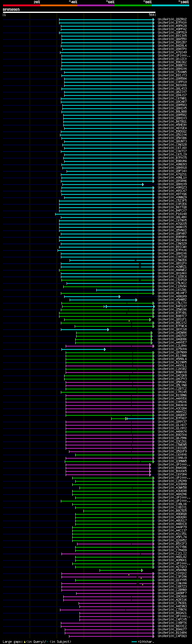192x644 pixels.
Task: Select the UniRef100_C2M2M9 label
Action: click(172, 481)
